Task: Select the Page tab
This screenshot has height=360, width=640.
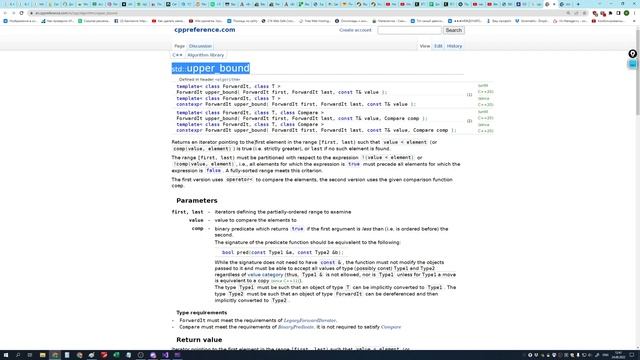Action: [x=180, y=46]
